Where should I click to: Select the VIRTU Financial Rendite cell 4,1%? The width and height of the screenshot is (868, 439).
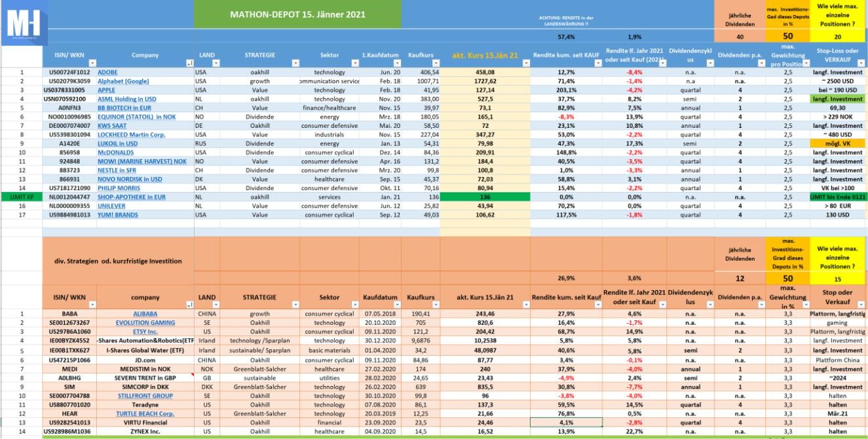567,423
